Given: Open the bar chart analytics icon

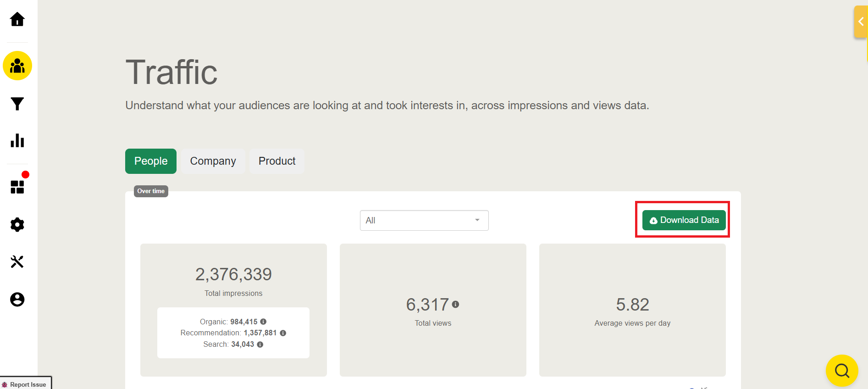Looking at the screenshot, I should pos(17,140).
